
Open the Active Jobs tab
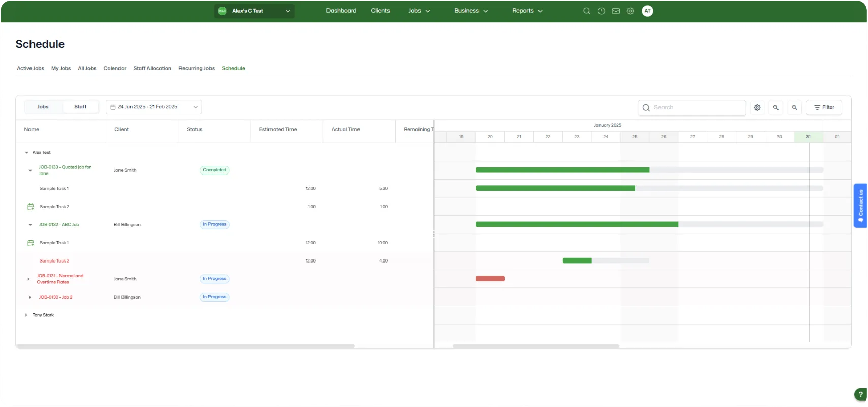click(x=31, y=68)
